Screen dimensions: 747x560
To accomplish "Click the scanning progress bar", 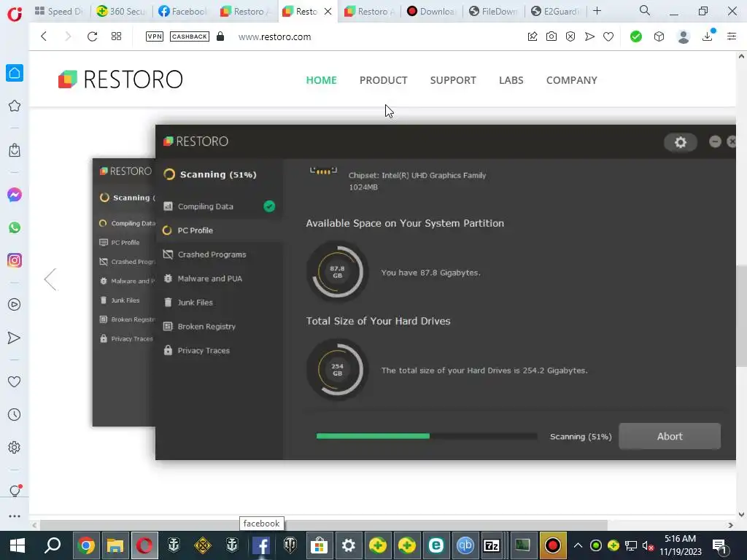I will tap(427, 436).
